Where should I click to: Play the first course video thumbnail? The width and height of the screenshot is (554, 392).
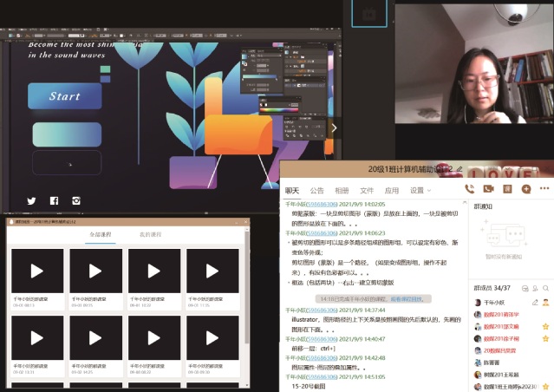[x=36, y=271]
